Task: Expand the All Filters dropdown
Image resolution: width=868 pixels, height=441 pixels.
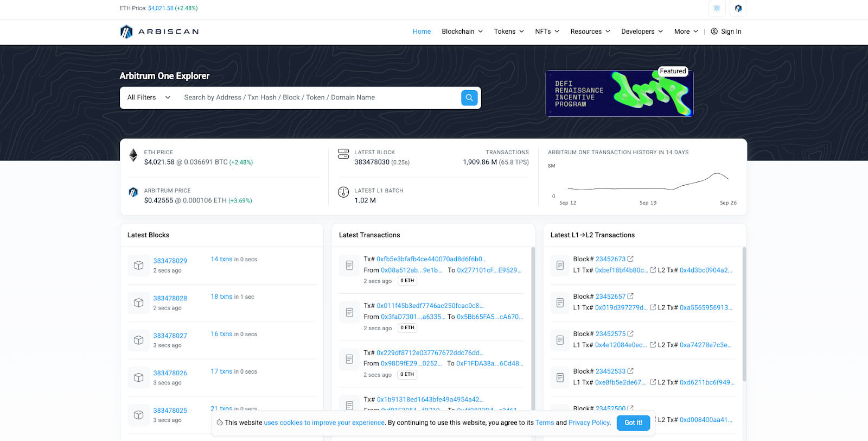Action: click(149, 98)
